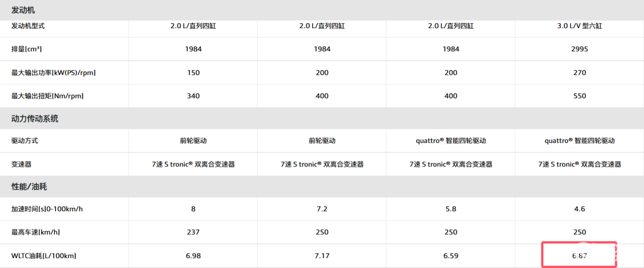Image resolution: width=644 pixels, height=268 pixels.
Task: Select the 3.0 L/V 型六缸 engine cell
Action: (x=579, y=26)
